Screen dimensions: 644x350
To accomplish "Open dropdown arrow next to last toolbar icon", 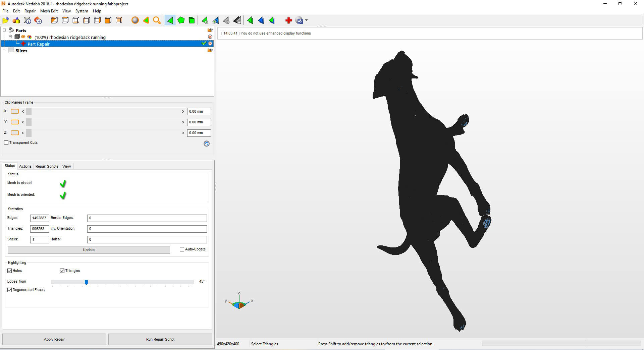I will (x=306, y=20).
